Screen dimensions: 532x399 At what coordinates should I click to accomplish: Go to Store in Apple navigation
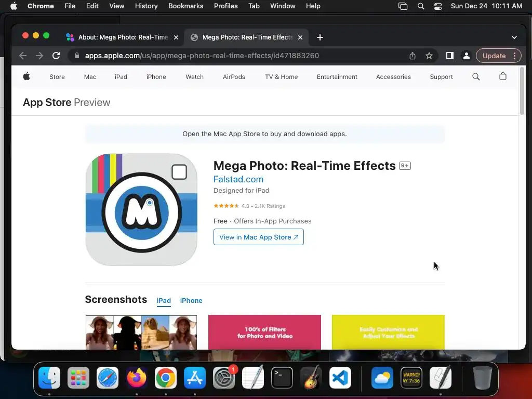click(x=57, y=77)
